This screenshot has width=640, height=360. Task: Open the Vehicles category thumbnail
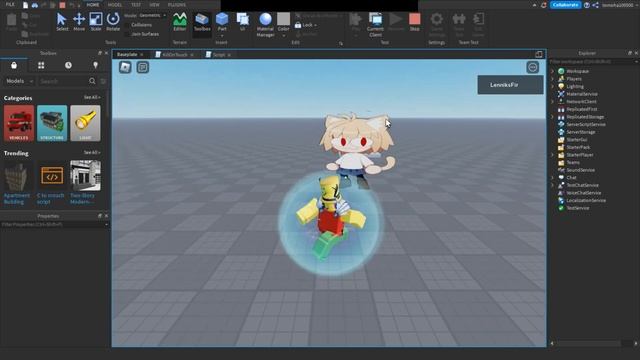(19, 123)
